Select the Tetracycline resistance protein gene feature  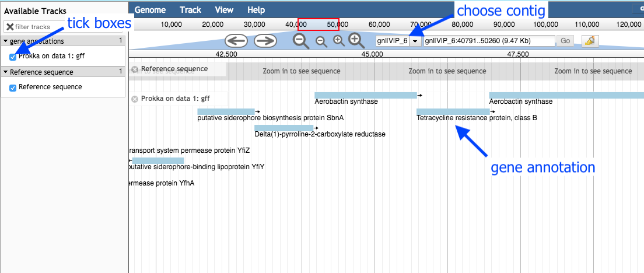pos(453,111)
